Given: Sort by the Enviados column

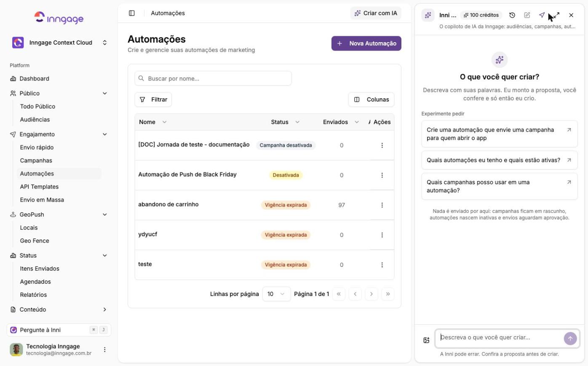Looking at the screenshot, I should [x=341, y=122].
